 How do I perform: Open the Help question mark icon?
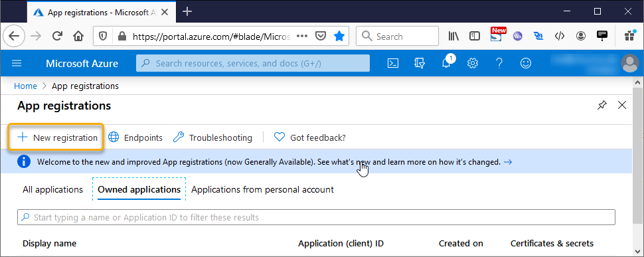(499, 63)
